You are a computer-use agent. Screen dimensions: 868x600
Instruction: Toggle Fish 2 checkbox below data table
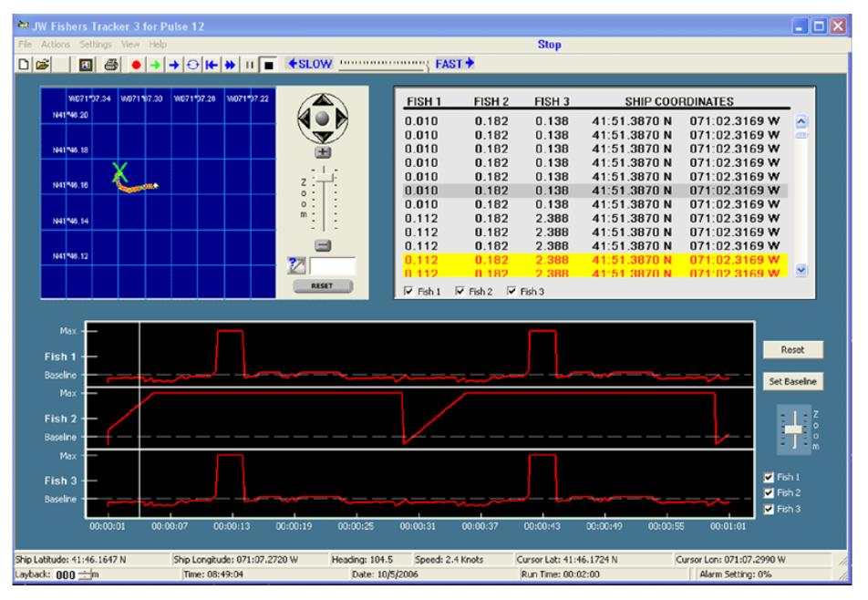pyautogui.click(x=460, y=292)
